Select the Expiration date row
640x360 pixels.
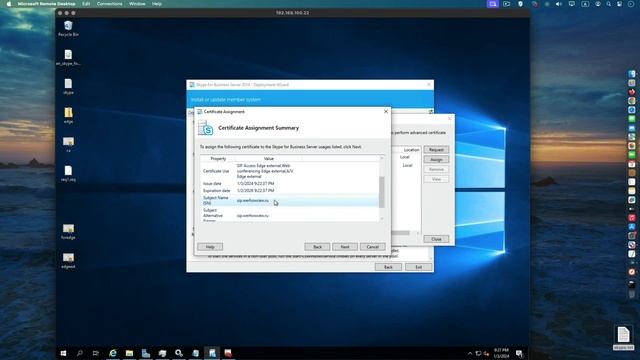pyautogui.click(x=289, y=191)
